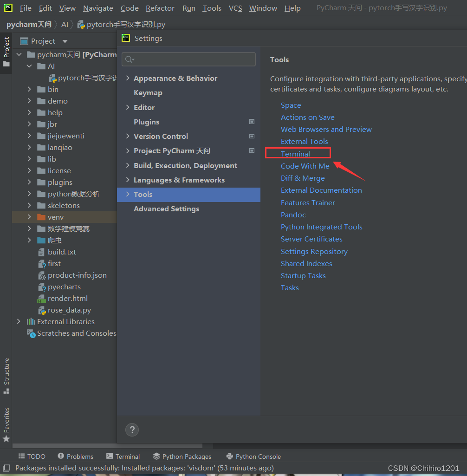Viewport: 467px width, 476px height.
Task: Open the VCS menu
Action: pos(235,8)
